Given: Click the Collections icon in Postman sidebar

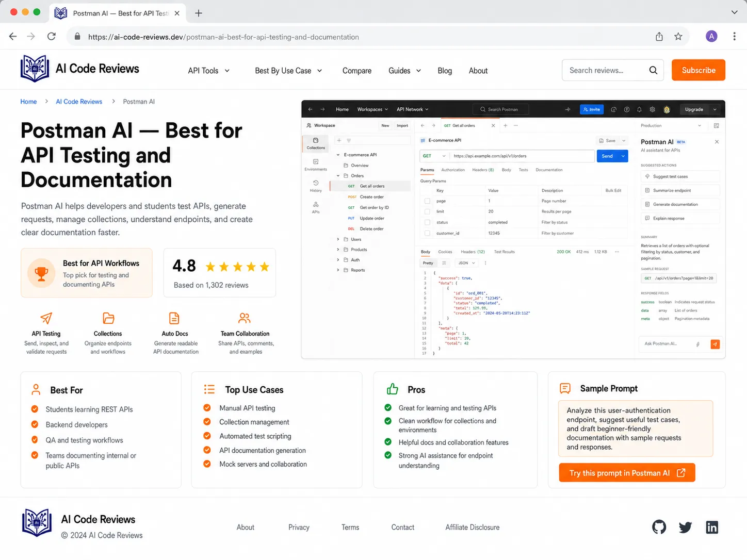Looking at the screenshot, I should coord(316,140).
